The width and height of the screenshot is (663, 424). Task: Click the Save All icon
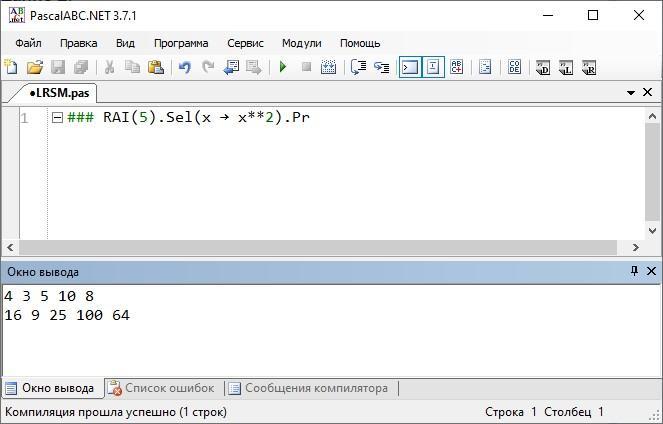point(81,67)
